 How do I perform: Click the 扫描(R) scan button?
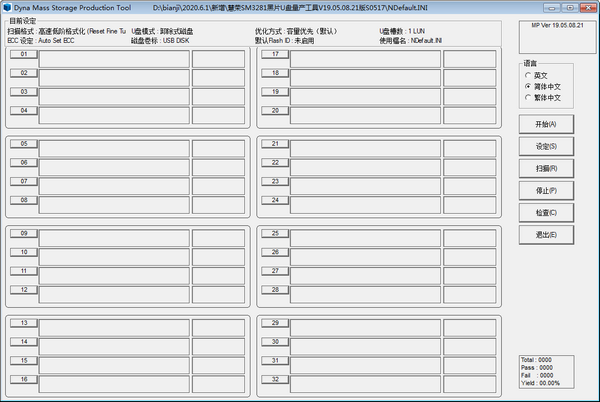pos(546,168)
